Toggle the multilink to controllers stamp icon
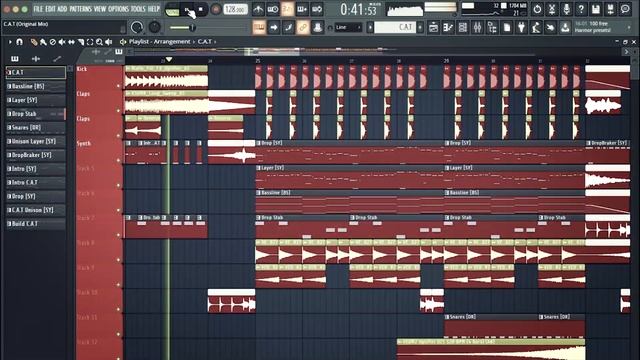The width and height of the screenshot is (640, 360). pos(317,27)
